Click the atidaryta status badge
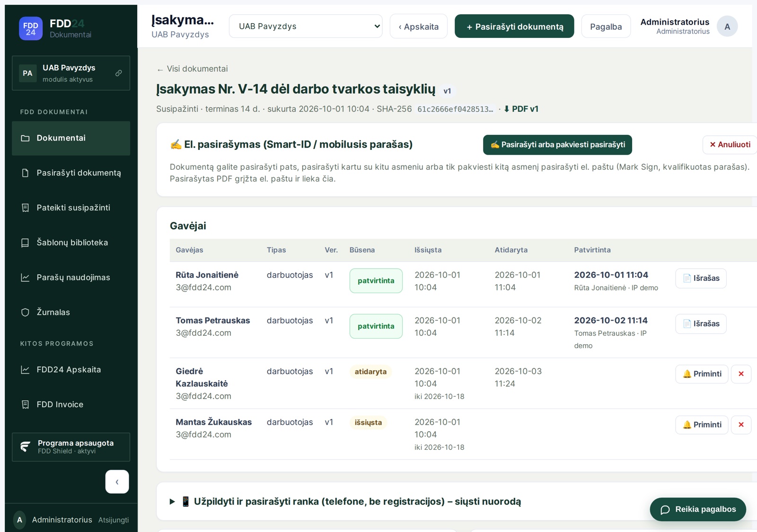The height and width of the screenshot is (532, 757). point(370,372)
